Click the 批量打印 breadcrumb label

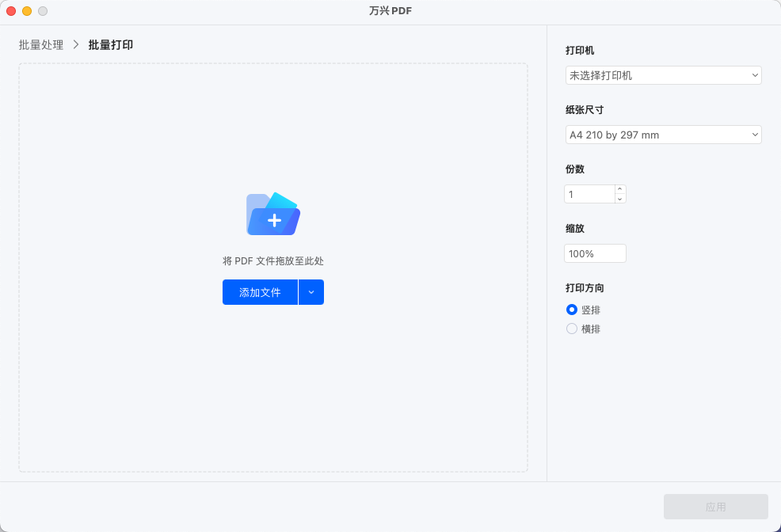click(112, 45)
